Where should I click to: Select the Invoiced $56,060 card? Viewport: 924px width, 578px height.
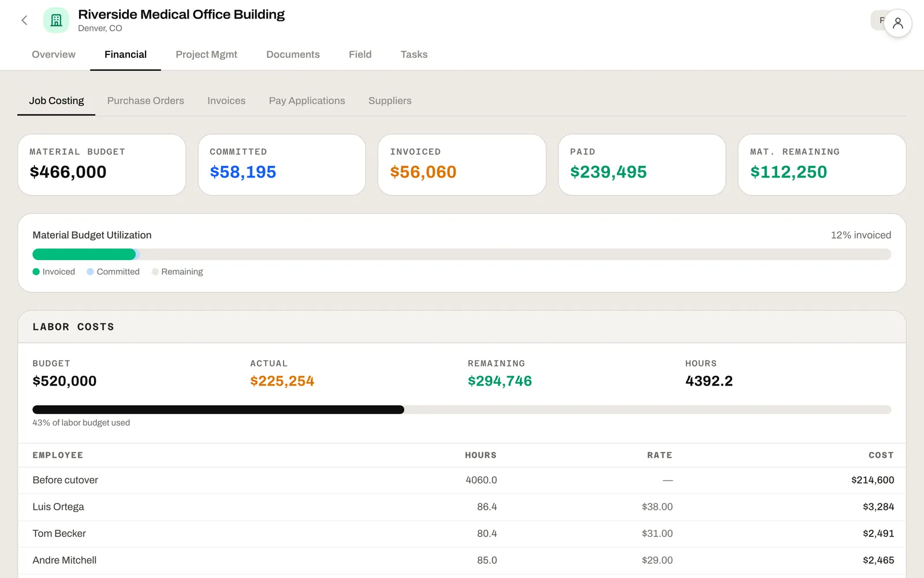pyautogui.click(x=462, y=165)
